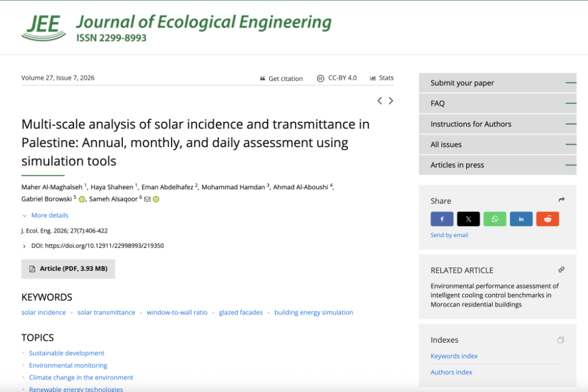Open Send by email link

449,235
